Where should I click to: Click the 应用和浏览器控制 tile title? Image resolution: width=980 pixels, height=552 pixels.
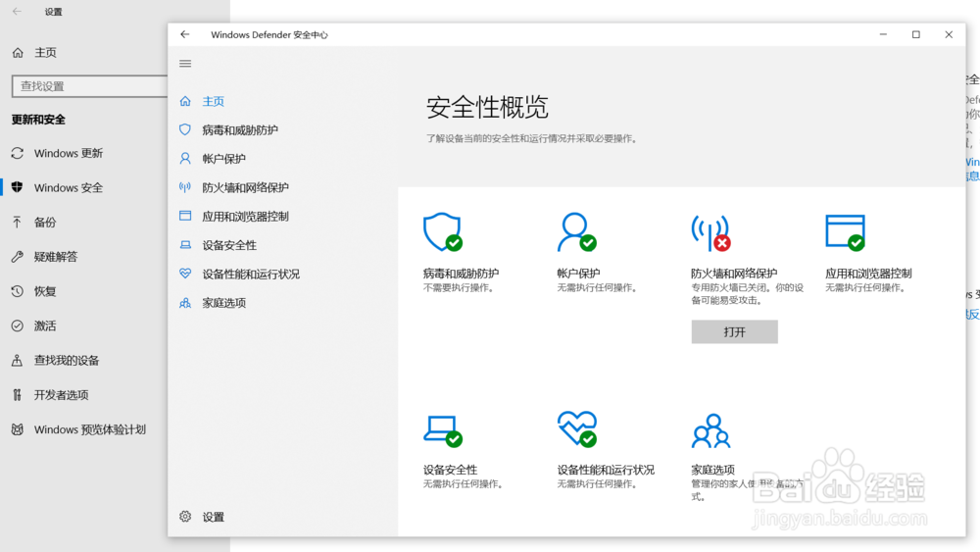coord(868,274)
